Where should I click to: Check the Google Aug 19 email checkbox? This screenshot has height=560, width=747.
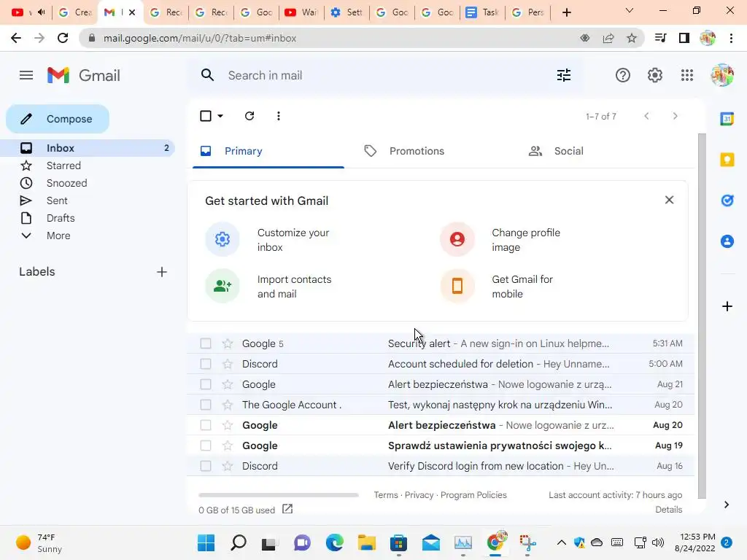205,446
